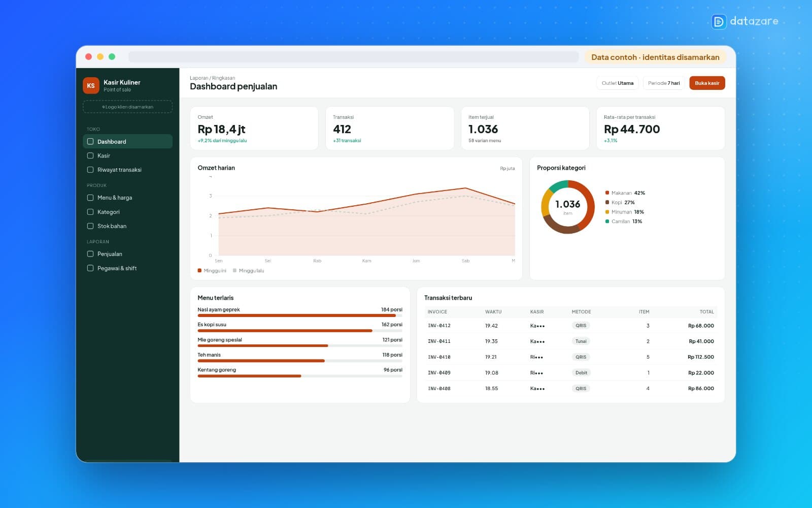The image size is (812, 508).
Task: Click the Kopi 27% legend entry
Action: click(x=620, y=202)
